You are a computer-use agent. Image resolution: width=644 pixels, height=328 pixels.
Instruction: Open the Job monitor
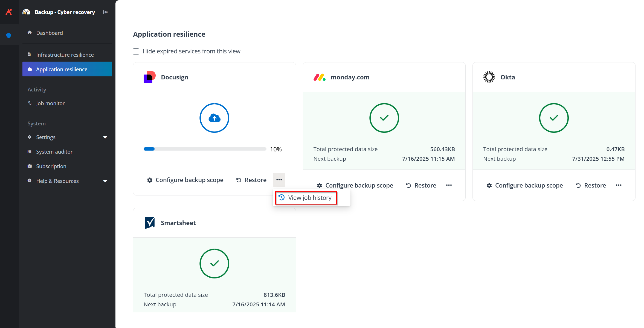(50, 103)
